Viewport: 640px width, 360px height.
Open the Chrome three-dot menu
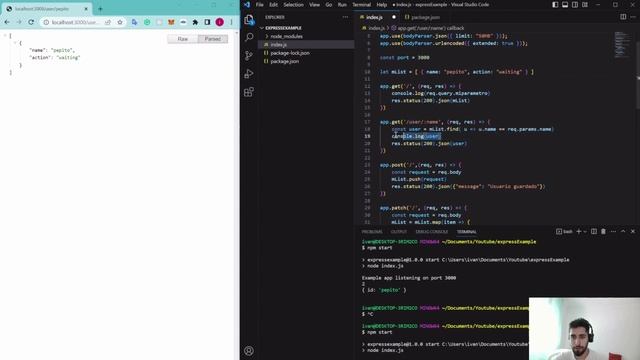point(231,22)
